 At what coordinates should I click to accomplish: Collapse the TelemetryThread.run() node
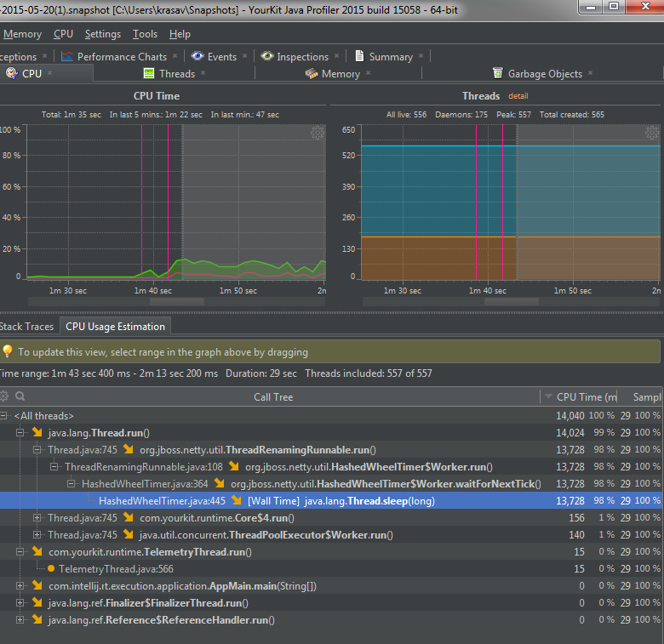(x=20, y=552)
